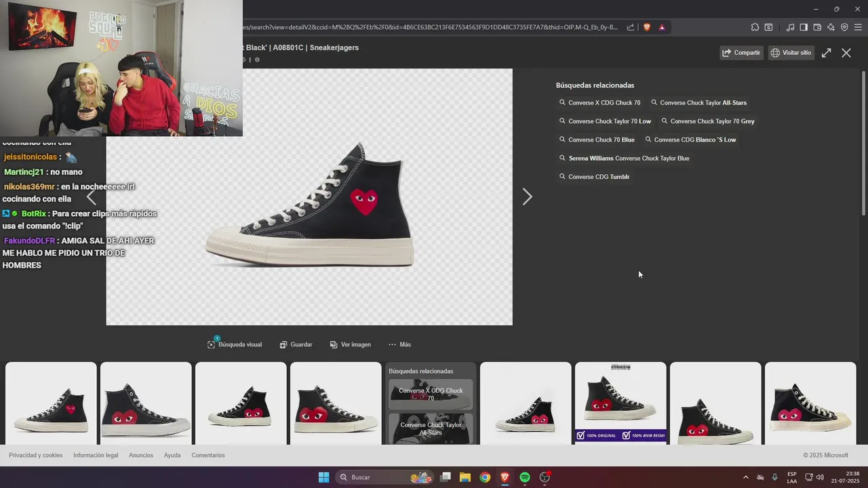868x488 pixels.
Task: Expand image viewer to full screen
Action: point(826,52)
